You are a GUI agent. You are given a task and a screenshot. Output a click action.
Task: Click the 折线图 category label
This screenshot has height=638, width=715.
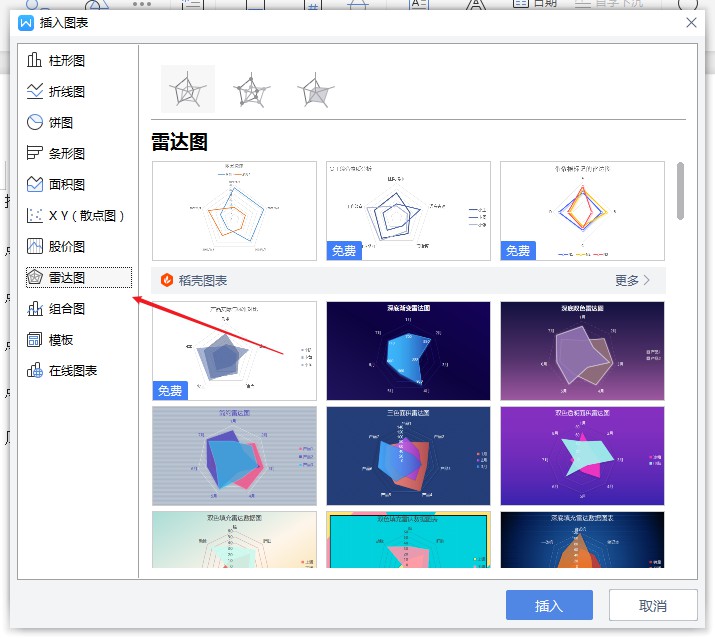point(67,92)
